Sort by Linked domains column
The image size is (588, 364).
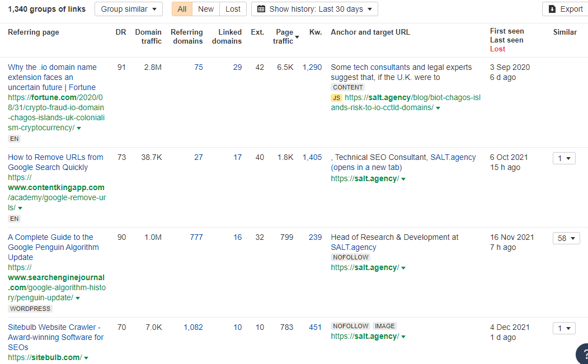coord(227,37)
